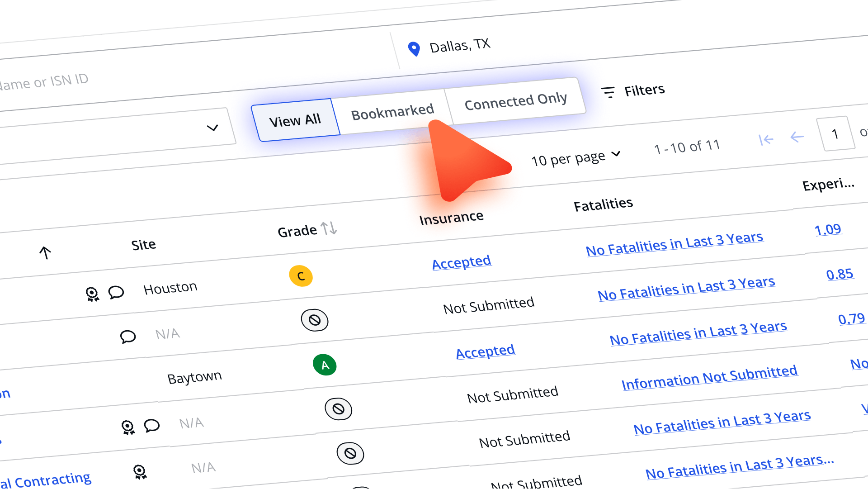This screenshot has height=489, width=868.
Task: Click the grade C badge for Houston
Action: click(x=301, y=276)
